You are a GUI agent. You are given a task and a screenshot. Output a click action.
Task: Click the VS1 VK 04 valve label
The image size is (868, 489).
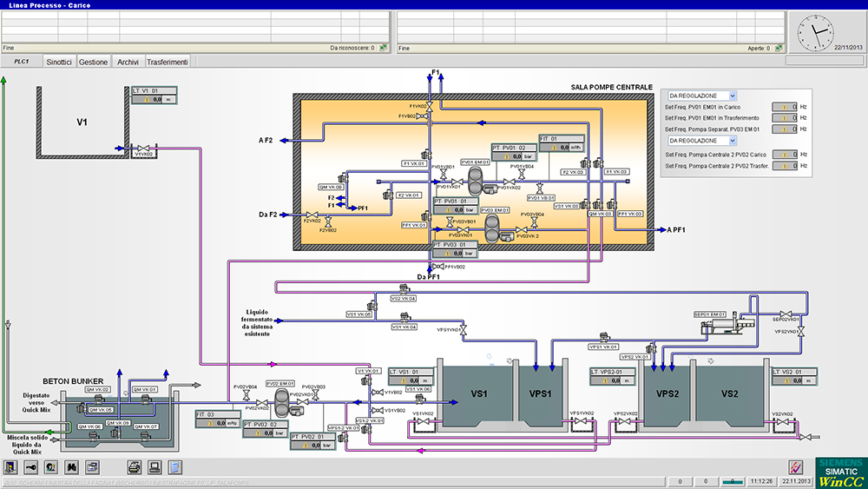(x=404, y=327)
